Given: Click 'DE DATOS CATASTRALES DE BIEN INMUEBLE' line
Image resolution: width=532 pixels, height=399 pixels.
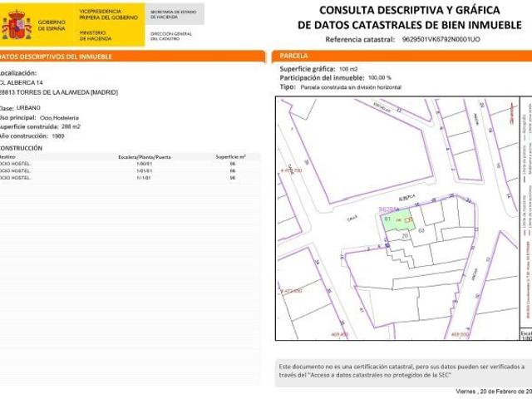Looking at the screenshot, I should point(410,25).
